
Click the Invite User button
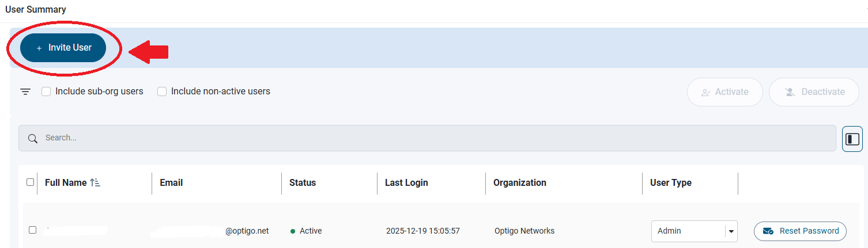pyautogui.click(x=63, y=48)
